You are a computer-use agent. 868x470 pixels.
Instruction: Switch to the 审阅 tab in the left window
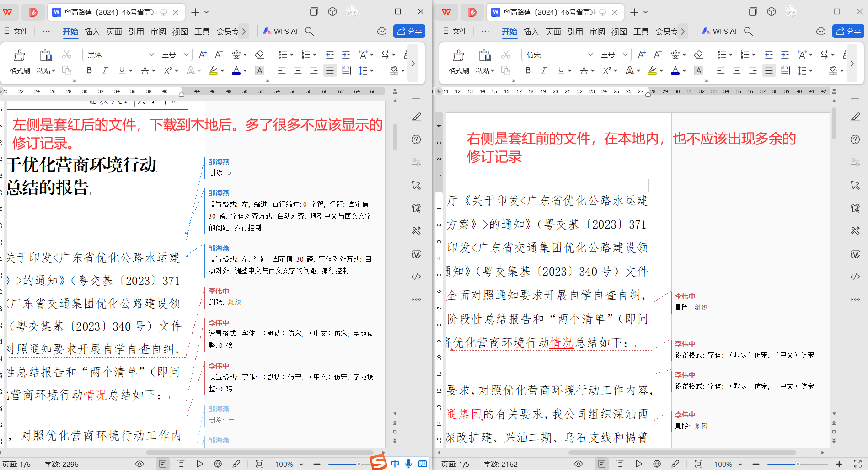(158, 31)
